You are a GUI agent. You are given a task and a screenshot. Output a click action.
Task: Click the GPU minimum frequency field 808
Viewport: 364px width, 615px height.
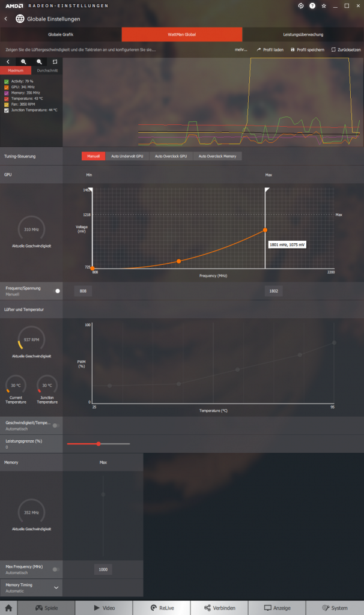(83, 291)
